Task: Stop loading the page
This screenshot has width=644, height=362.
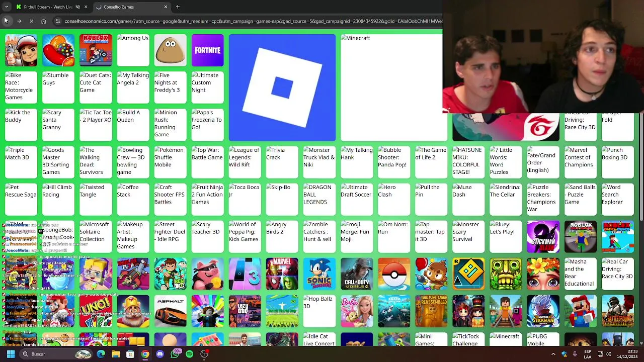Action: pos(31,21)
